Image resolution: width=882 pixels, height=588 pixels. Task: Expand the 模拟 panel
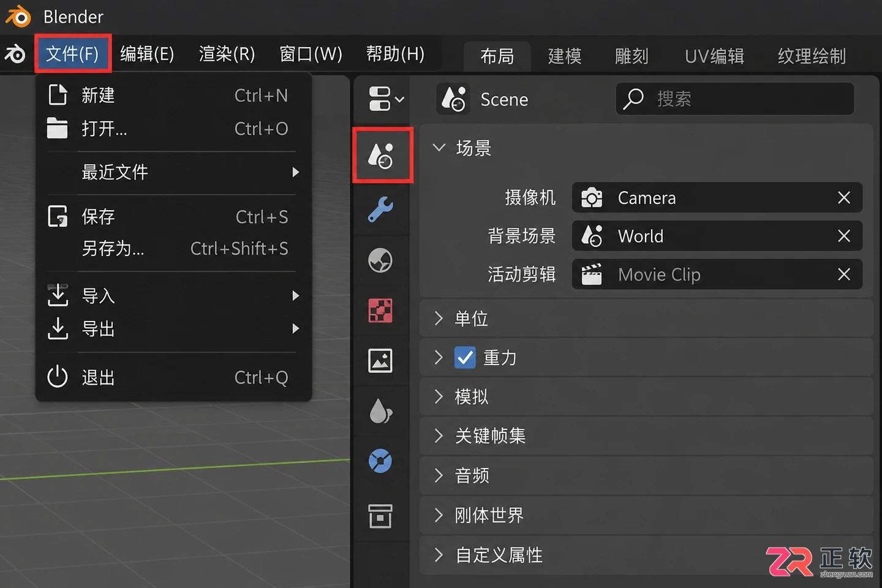[439, 396]
